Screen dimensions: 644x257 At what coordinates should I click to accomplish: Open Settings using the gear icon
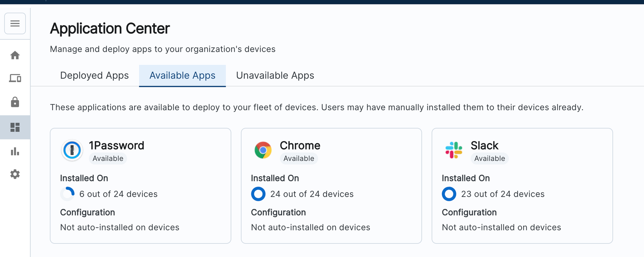[15, 174]
